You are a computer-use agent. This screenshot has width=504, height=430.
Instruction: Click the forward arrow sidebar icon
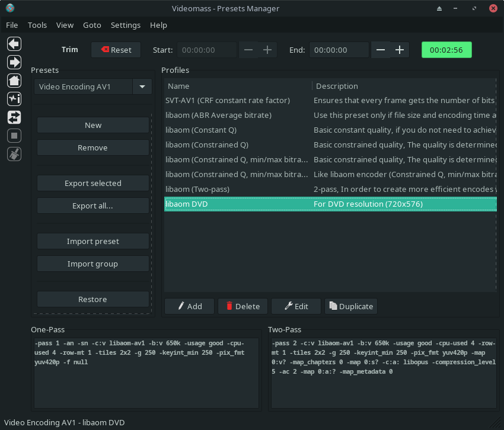pyautogui.click(x=14, y=62)
